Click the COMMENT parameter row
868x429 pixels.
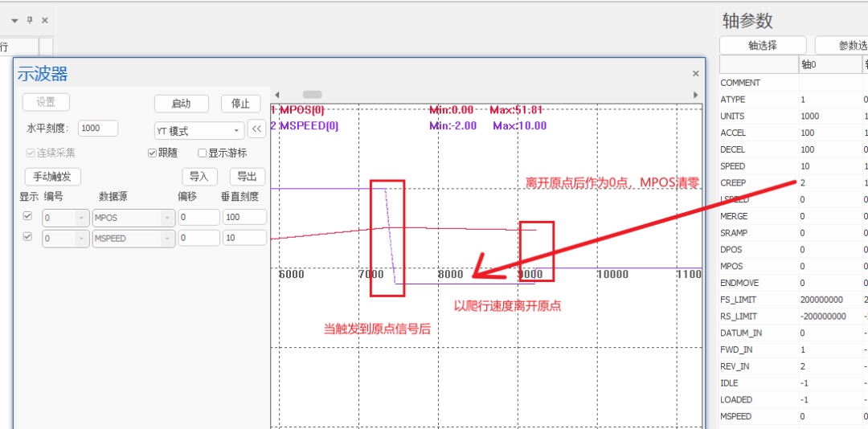794,83
